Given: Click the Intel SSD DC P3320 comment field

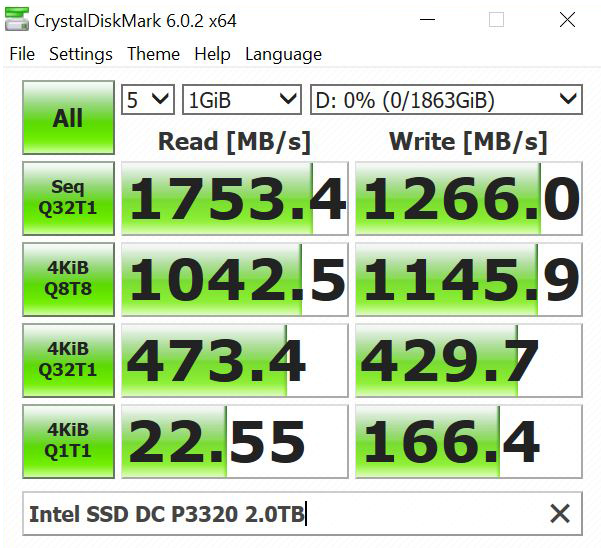Looking at the screenshot, I should click(280, 514).
